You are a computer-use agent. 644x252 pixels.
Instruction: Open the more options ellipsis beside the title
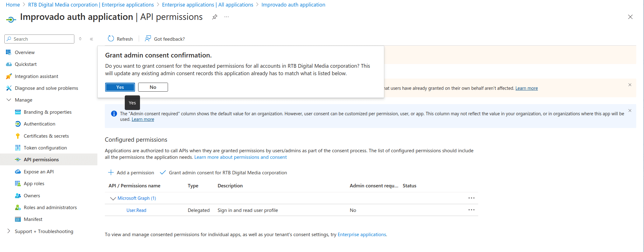tap(226, 17)
